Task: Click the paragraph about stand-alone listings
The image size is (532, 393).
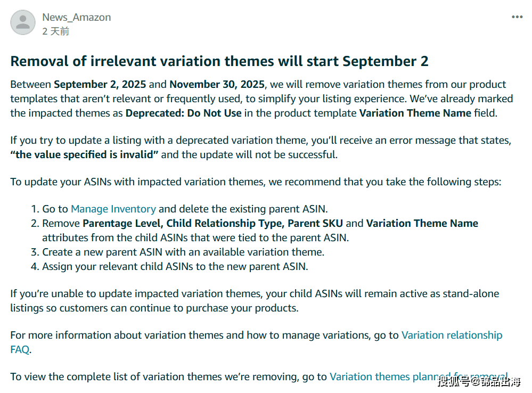Action: coord(255,301)
